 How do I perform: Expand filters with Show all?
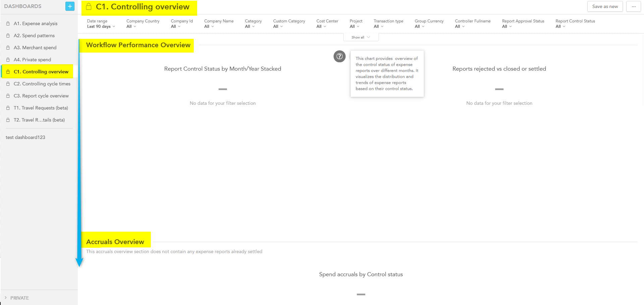(x=361, y=37)
